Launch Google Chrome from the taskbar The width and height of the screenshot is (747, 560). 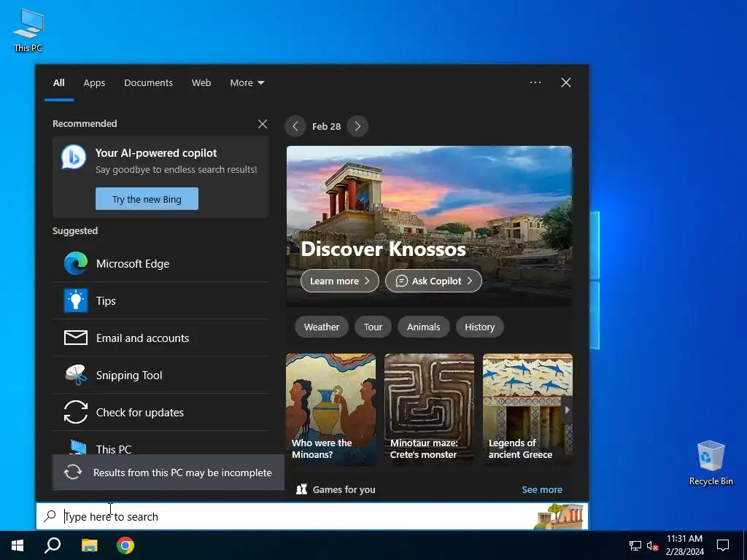pyautogui.click(x=125, y=545)
